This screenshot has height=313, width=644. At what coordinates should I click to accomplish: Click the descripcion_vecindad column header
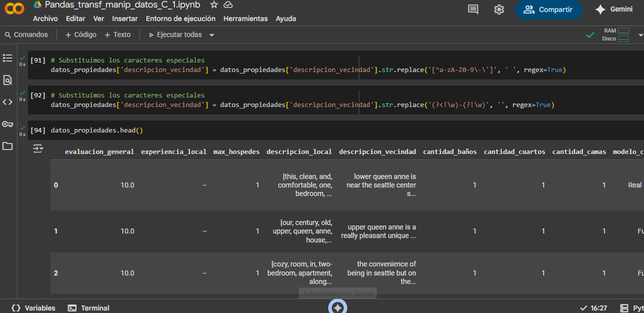click(x=377, y=151)
